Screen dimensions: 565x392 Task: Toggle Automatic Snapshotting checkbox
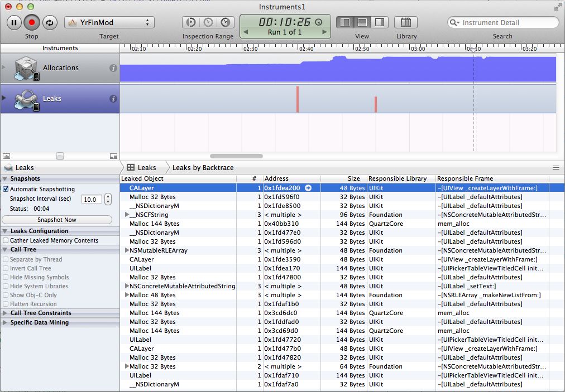pos(6,189)
